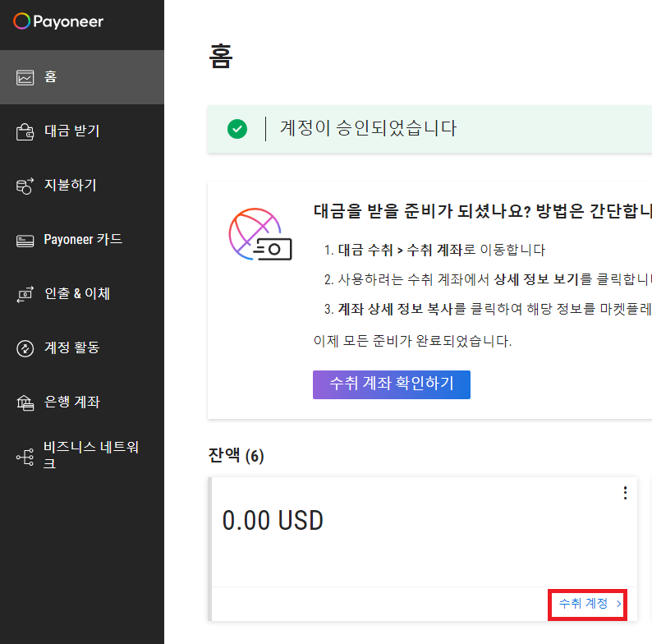Click the Payoneer logo
Viewport: 652px width, 644px height.
[58, 21]
